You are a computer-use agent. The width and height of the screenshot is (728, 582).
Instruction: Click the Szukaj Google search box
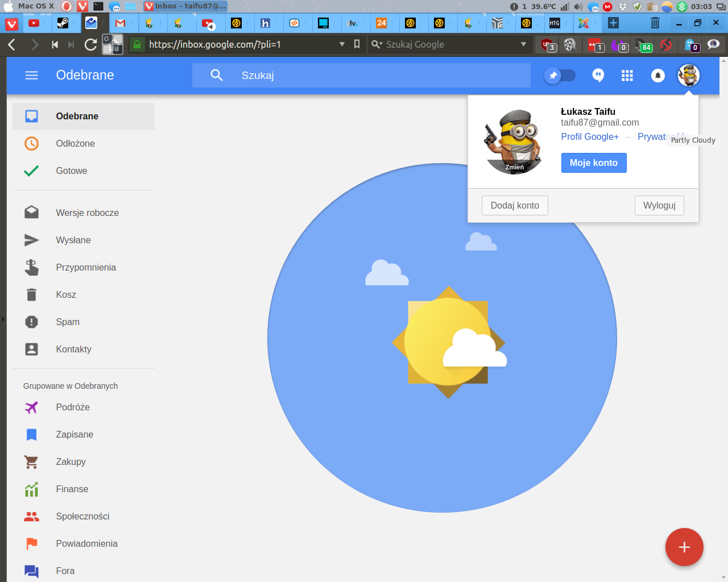click(x=449, y=44)
